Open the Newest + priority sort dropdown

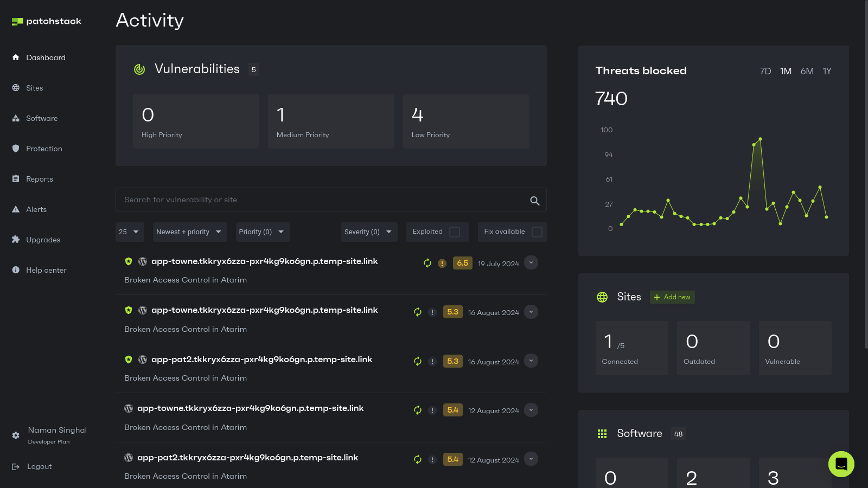[189, 232]
